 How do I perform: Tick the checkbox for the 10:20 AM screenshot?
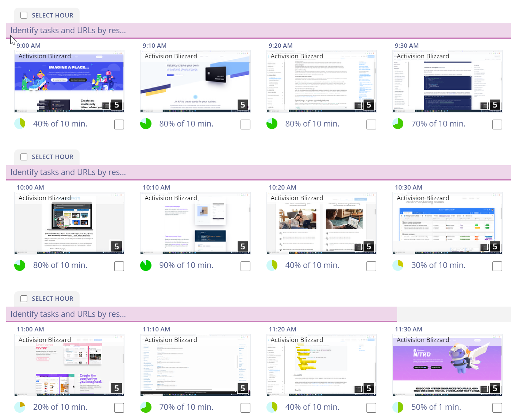coord(371,266)
